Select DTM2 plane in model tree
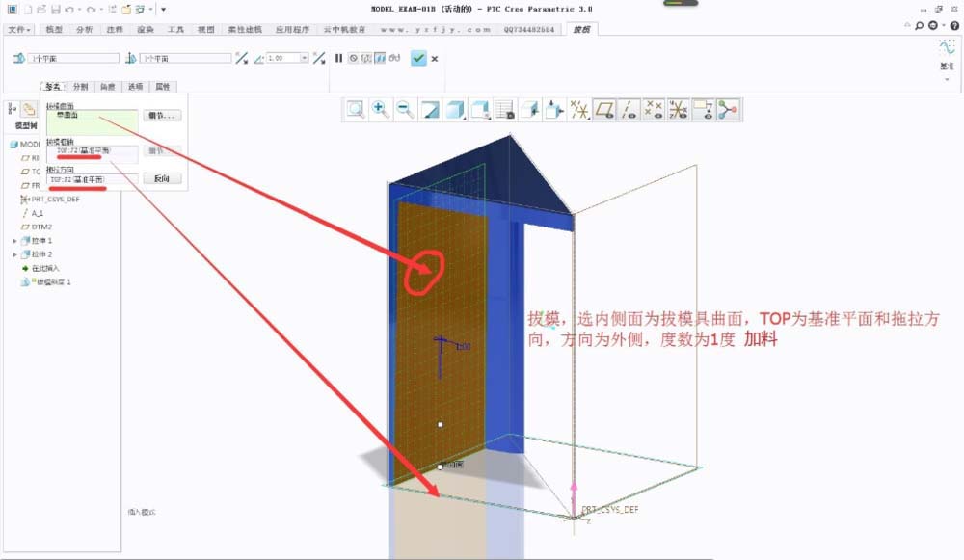The height and width of the screenshot is (560, 964). (37, 227)
